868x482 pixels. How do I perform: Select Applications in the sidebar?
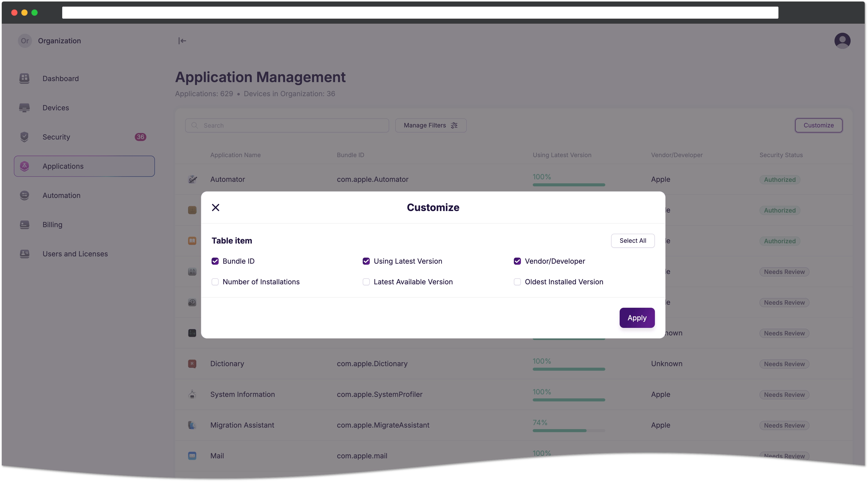coord(84,166)
